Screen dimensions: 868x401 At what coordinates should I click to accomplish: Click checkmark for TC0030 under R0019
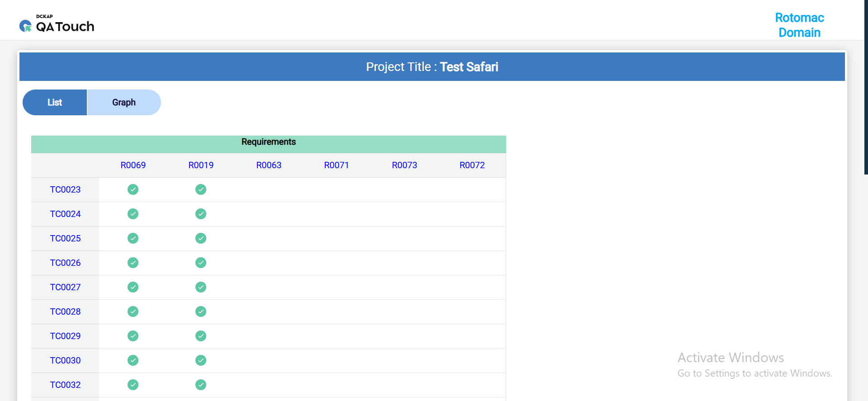point(201,360)
